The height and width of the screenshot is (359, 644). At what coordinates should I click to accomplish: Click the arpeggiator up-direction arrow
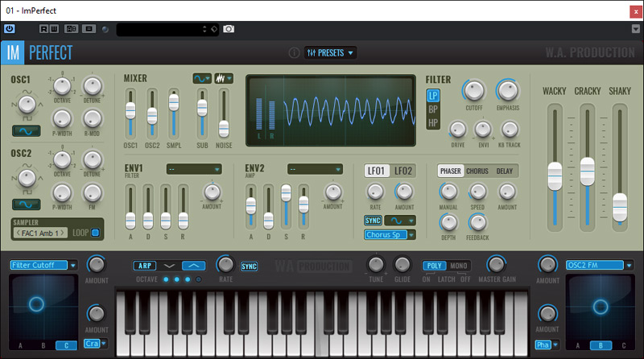click(193, 266)
